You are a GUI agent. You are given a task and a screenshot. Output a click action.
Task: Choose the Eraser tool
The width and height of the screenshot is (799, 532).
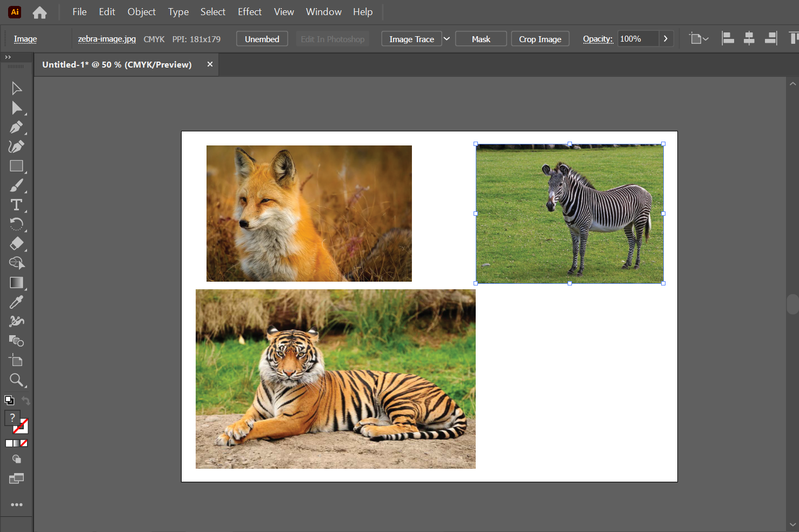[16, 244]
